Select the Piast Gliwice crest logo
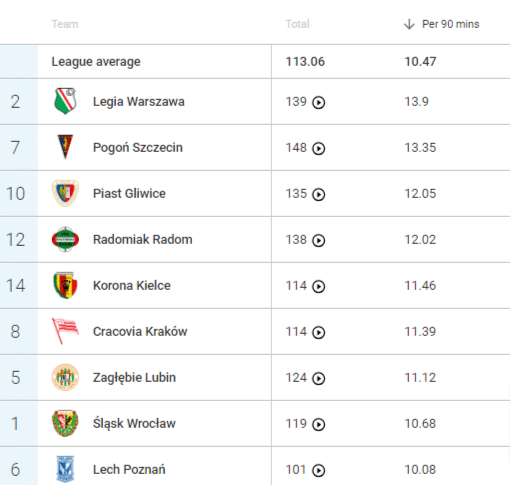 click(x=65, y=193)
